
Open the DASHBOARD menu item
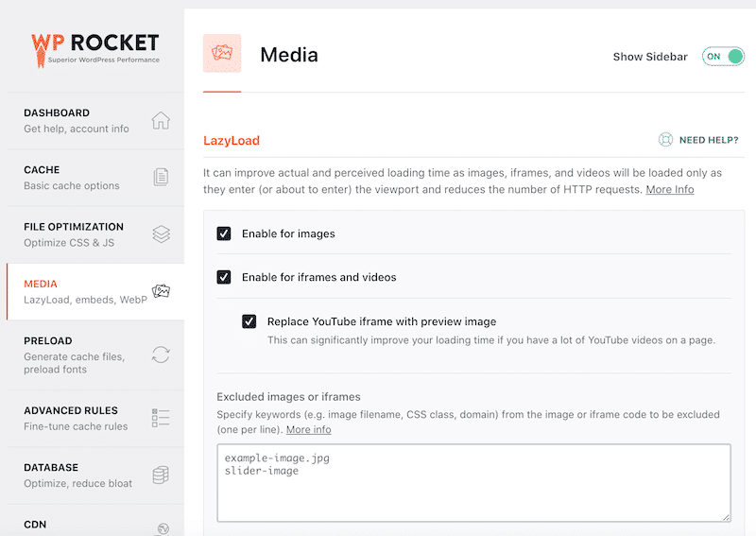point(95,121)
